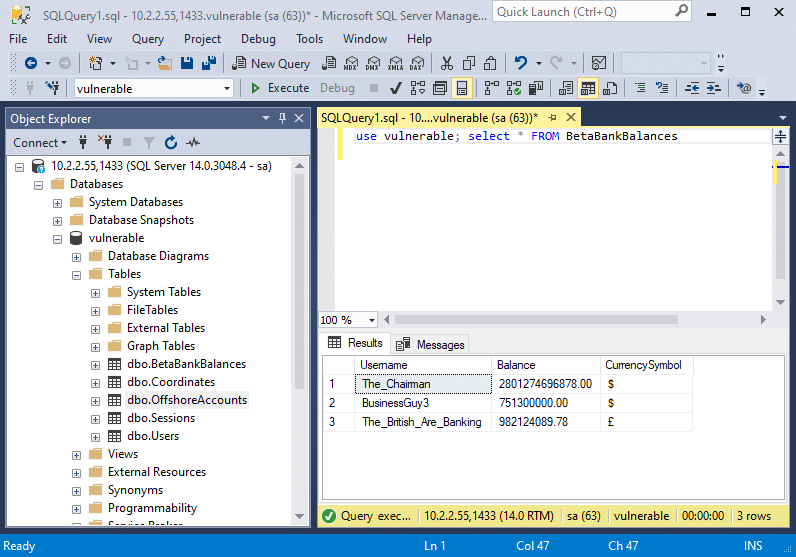
Task: Select dbo.Coordinates table in tree
Action: pyautogui.click(x=171, y=382)
